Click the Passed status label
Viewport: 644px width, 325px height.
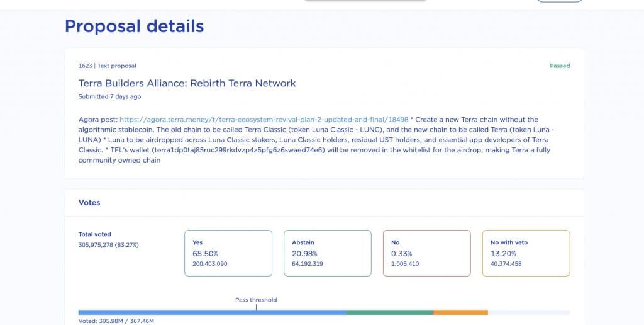coord(560,66)
